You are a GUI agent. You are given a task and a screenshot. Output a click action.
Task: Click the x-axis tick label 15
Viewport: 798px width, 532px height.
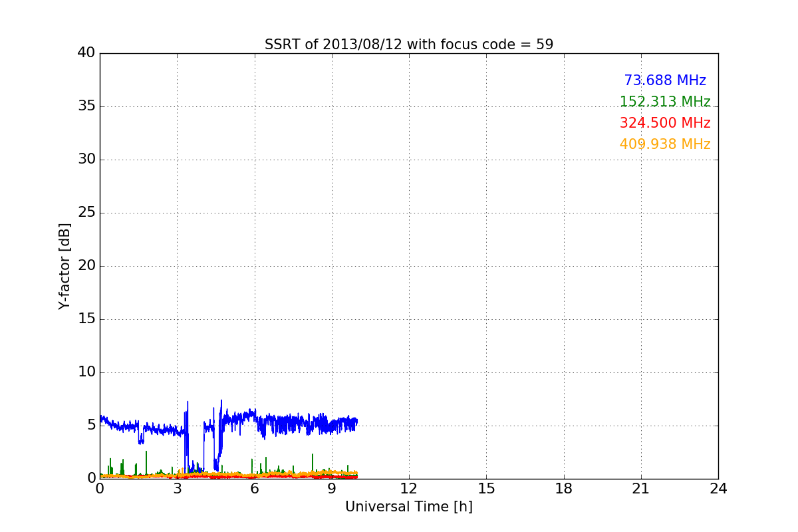pos(486,489)
